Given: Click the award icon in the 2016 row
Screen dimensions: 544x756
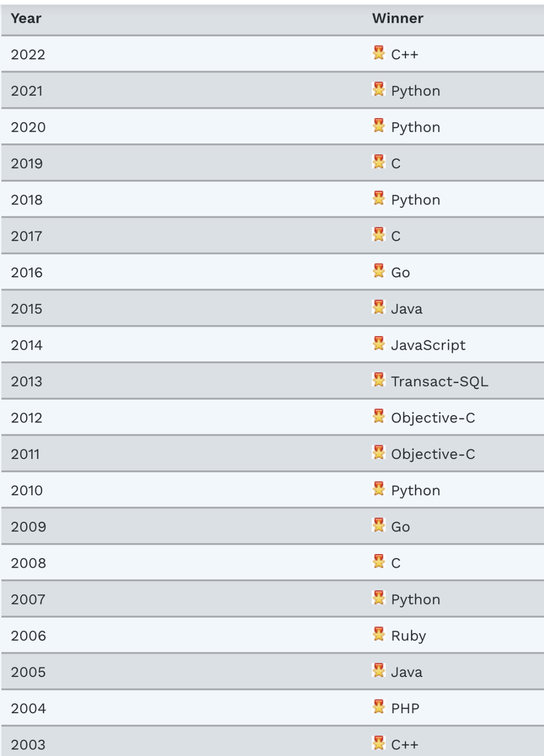Looking at the screenshot, I should 379,271.
